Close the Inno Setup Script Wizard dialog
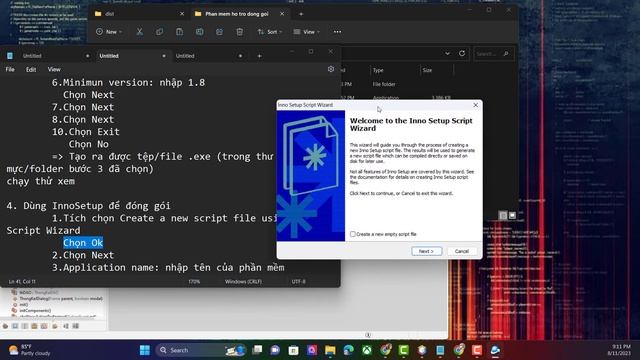The height and width of the screenshot is (360, 640). pyautogui.click(x=476, y=105)
